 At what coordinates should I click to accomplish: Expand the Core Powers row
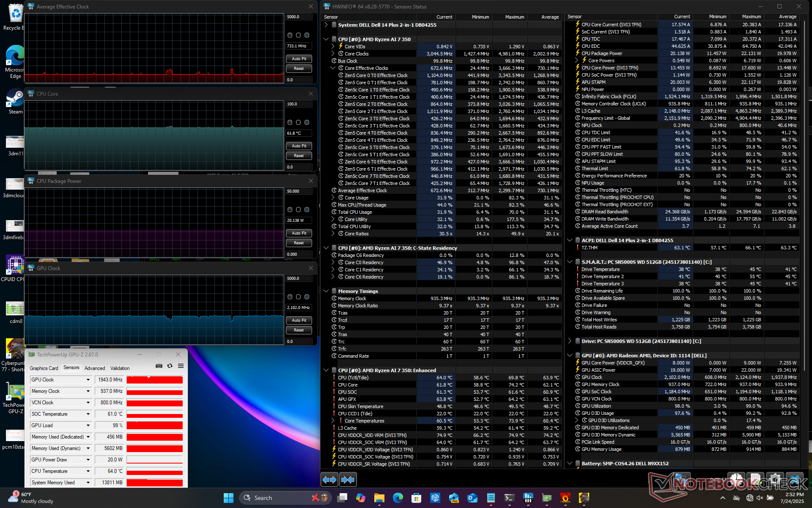tap(576, 60)
